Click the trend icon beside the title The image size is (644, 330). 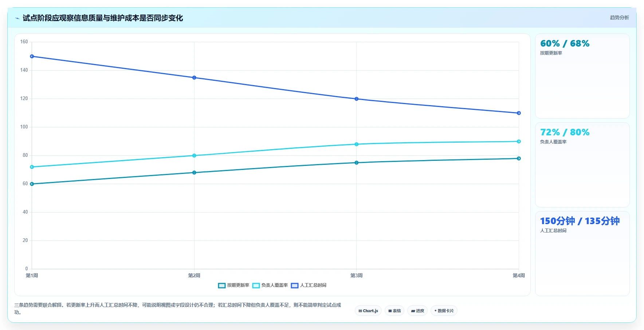tap(17, 18)
